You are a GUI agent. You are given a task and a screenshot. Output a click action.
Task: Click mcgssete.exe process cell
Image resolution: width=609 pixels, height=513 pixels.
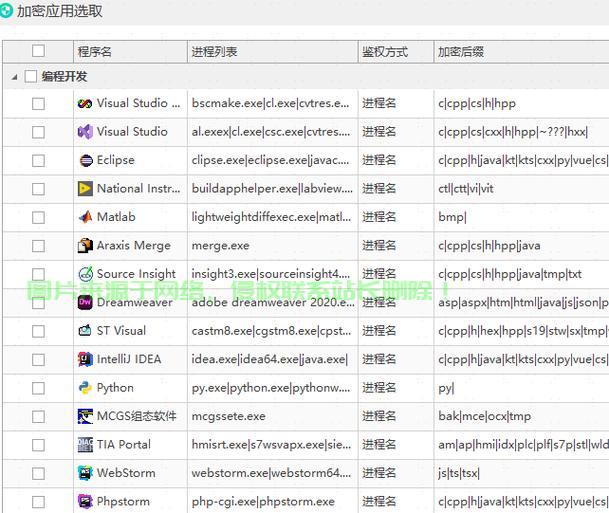(273, 416)
